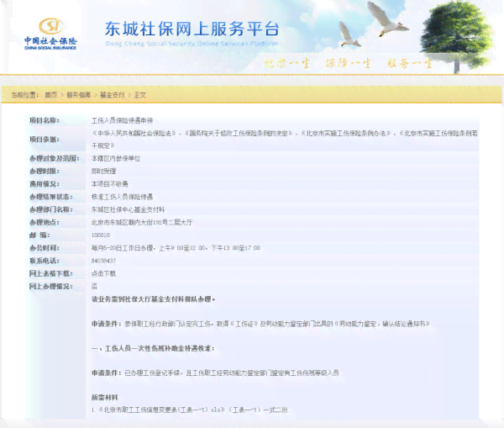The height and width of the screenshot is (428, 504).
Task: Select the department 东城区社保中心基金支付科
Action: point(128,209)
